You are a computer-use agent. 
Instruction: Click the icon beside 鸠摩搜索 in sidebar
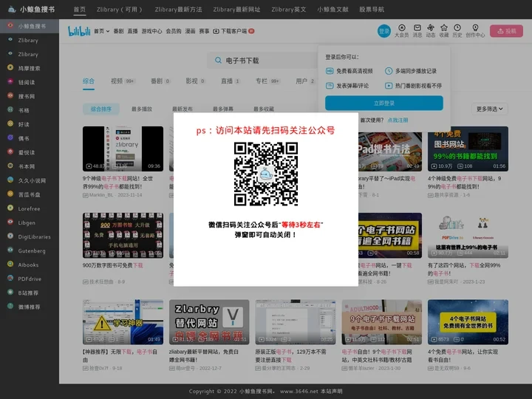(10, 67)
